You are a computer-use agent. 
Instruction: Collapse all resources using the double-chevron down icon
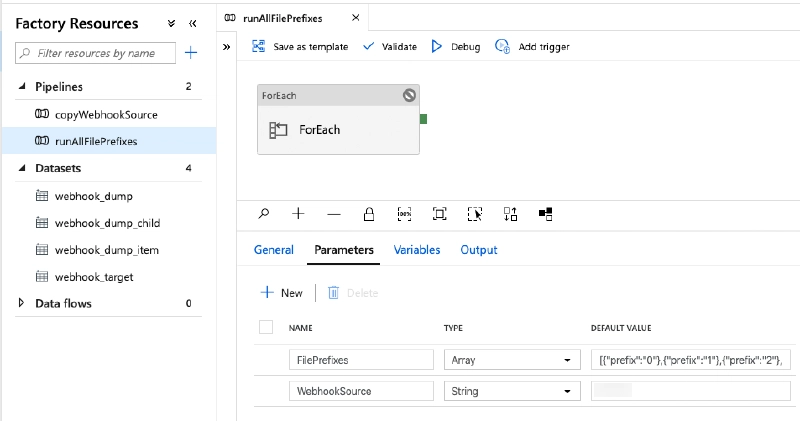[x=171, y=23]
